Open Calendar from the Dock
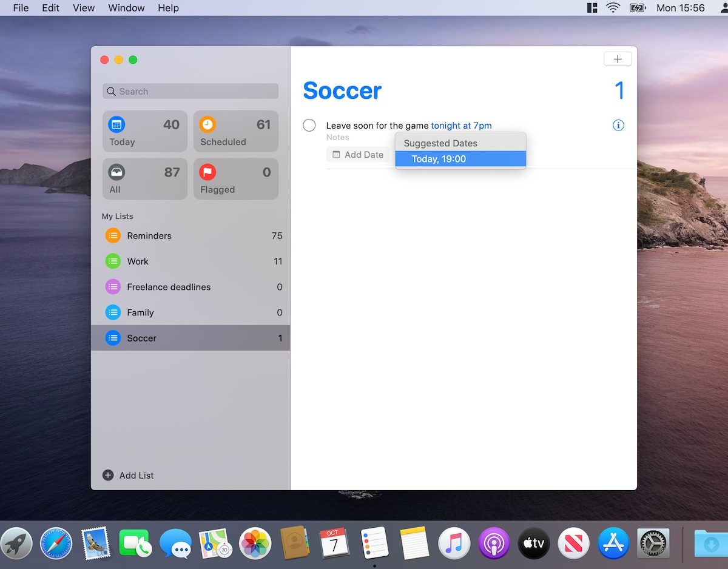Screen dimensions: 728x569 point(334,542)
